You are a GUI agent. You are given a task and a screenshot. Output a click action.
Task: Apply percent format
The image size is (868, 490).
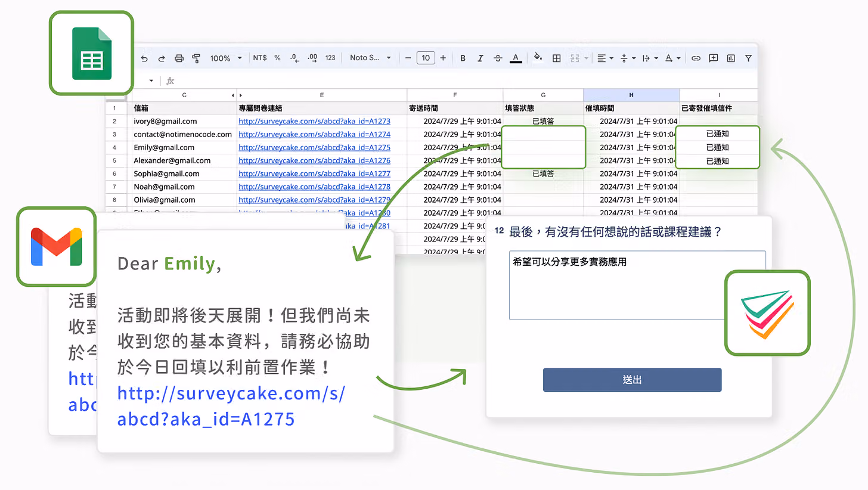click(277, 58)
